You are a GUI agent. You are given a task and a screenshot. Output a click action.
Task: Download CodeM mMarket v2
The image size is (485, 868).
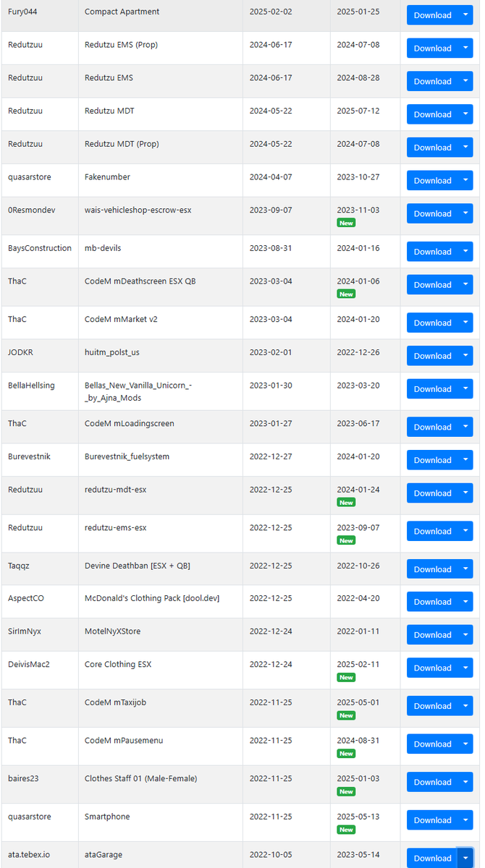pyautogui.click(x=432, y=323)
